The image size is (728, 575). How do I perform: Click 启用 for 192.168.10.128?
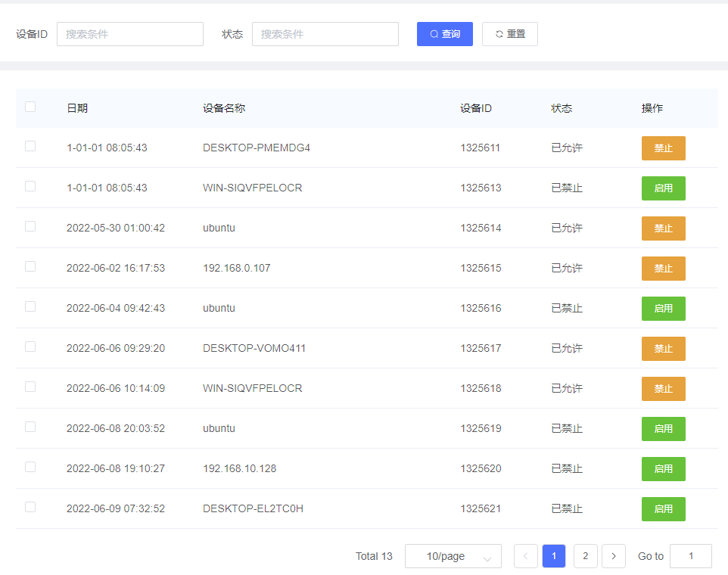tap(664, 469)
